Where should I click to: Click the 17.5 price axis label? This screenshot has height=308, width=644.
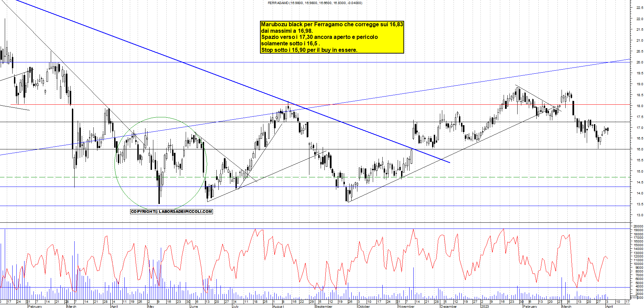pyautogui.click(x=640, y=117)
